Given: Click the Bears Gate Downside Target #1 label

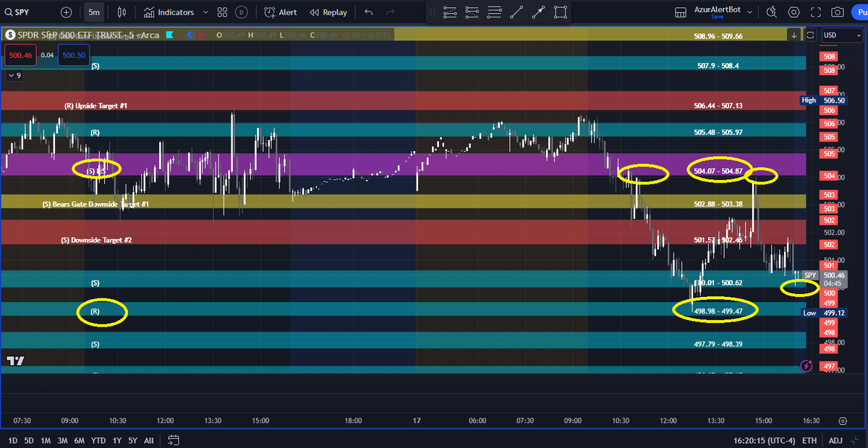Looking at the screenshot, I should coord(95,204).
